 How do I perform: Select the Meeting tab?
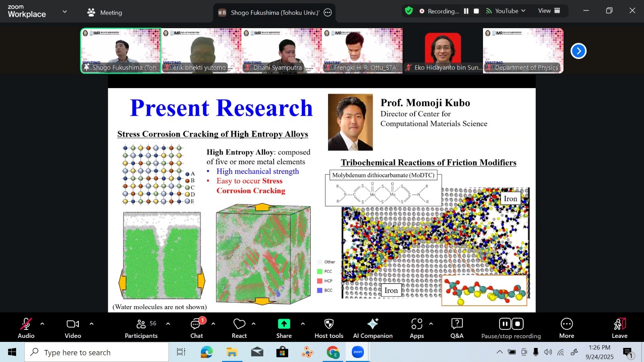coord(105,12)
